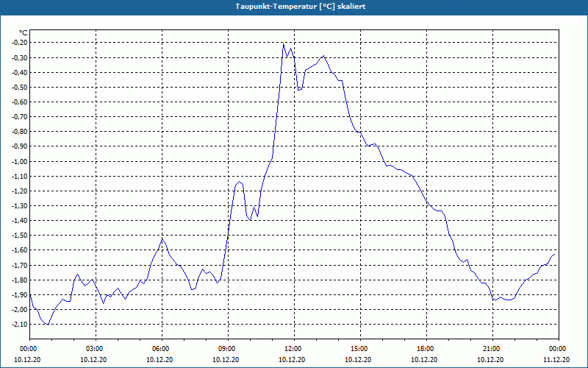The width and height of the screenshot is (588, 368).
Task: Pick the 18:00 time label
Action: 425,349
